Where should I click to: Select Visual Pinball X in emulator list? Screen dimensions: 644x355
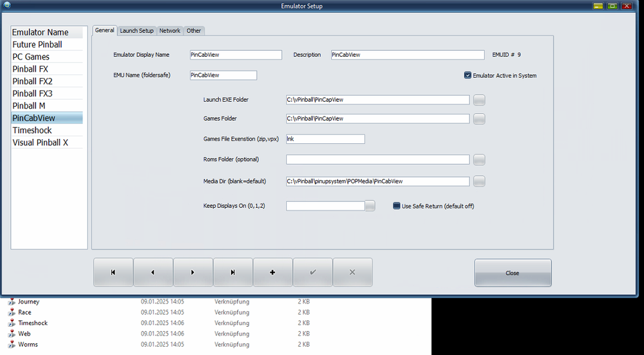(47, 143)
